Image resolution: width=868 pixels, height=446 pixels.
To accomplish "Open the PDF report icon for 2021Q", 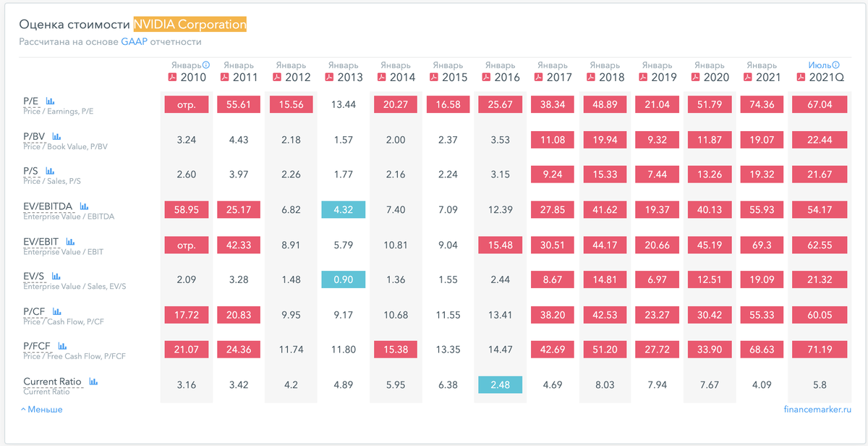I will (x=801, y=77).
